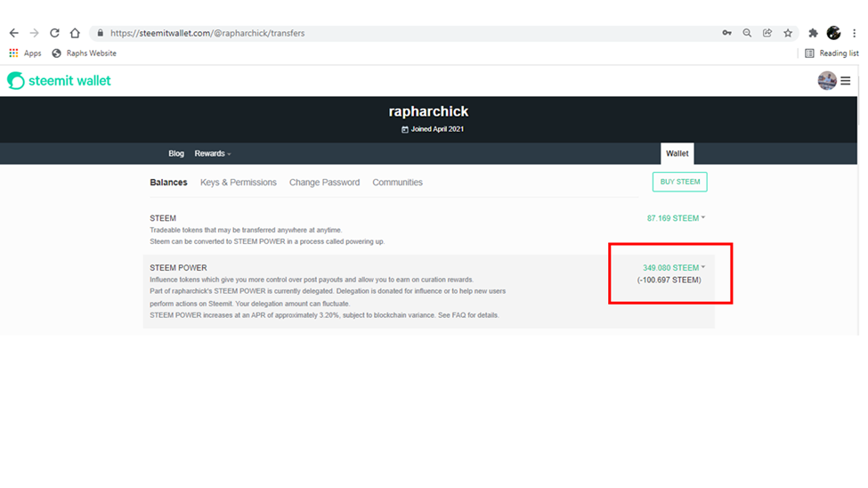The height and width of the screenshot is (488, 868).
Task: Open the Extensions puzzle icon
Action: point(813,33)
